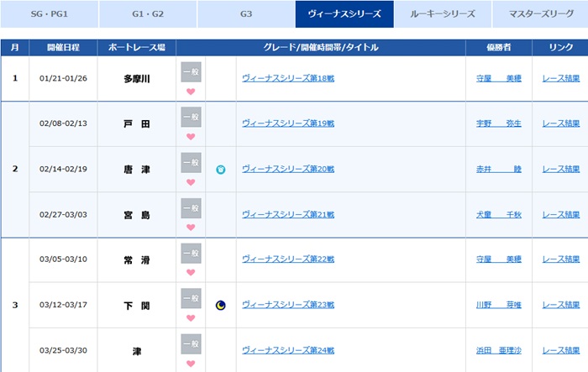The height and width of the screenshot is (372, 588).
Task: Click the morning race icon in the Karatsu row
Action: coord(221,170)
